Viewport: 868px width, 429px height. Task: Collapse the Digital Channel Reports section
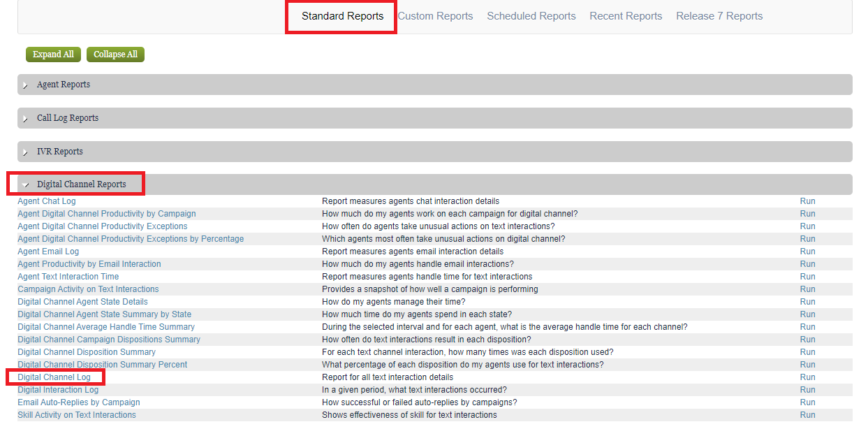[x=435, y=184]
